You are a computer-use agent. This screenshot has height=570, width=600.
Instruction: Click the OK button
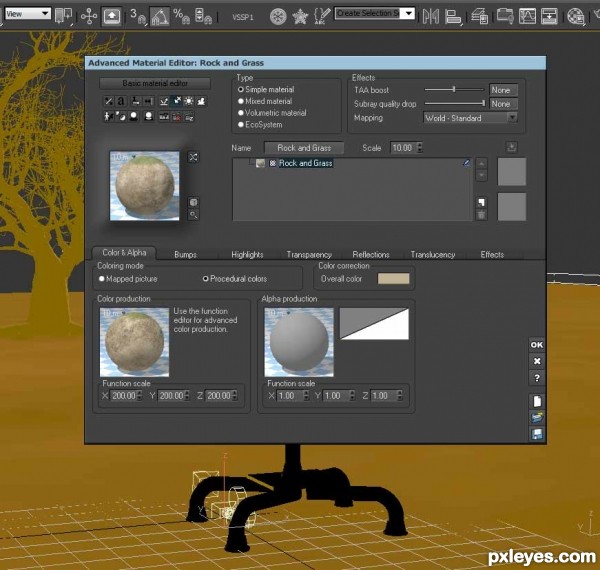coord(537,345)
